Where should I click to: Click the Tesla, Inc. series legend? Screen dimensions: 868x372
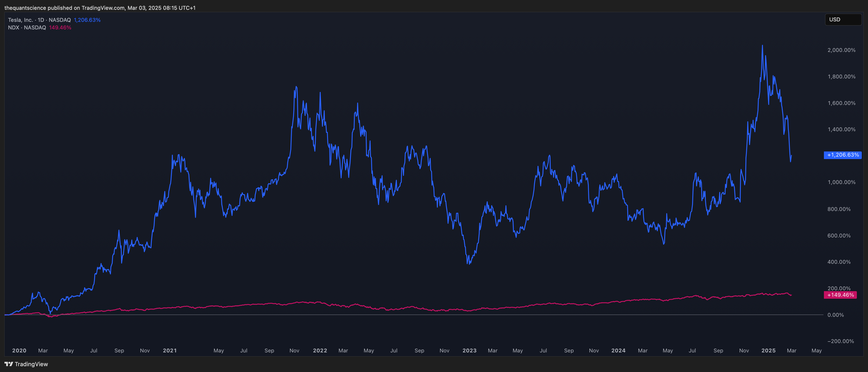[x=39, y=20]
